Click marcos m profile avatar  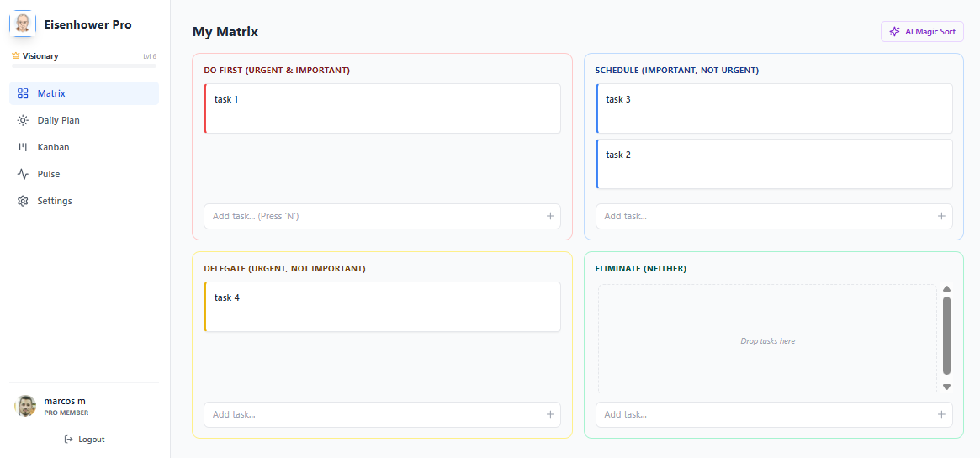(26, 406)
